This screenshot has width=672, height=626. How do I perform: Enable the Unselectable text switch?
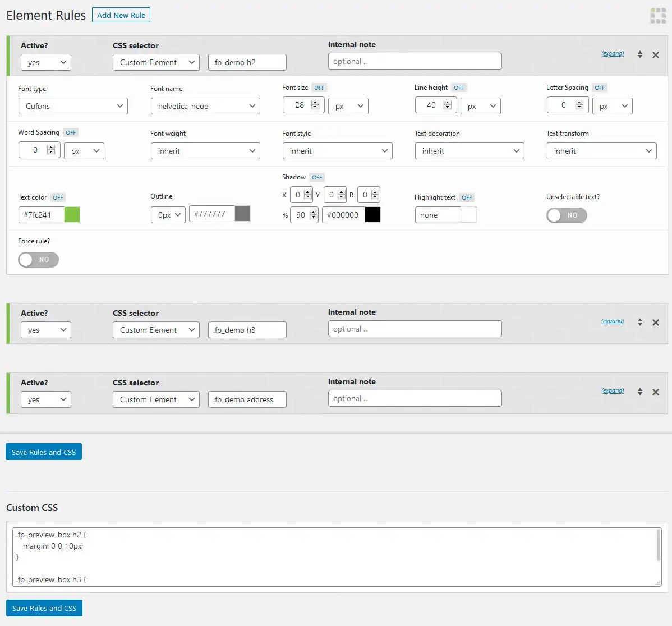(567, 215)
